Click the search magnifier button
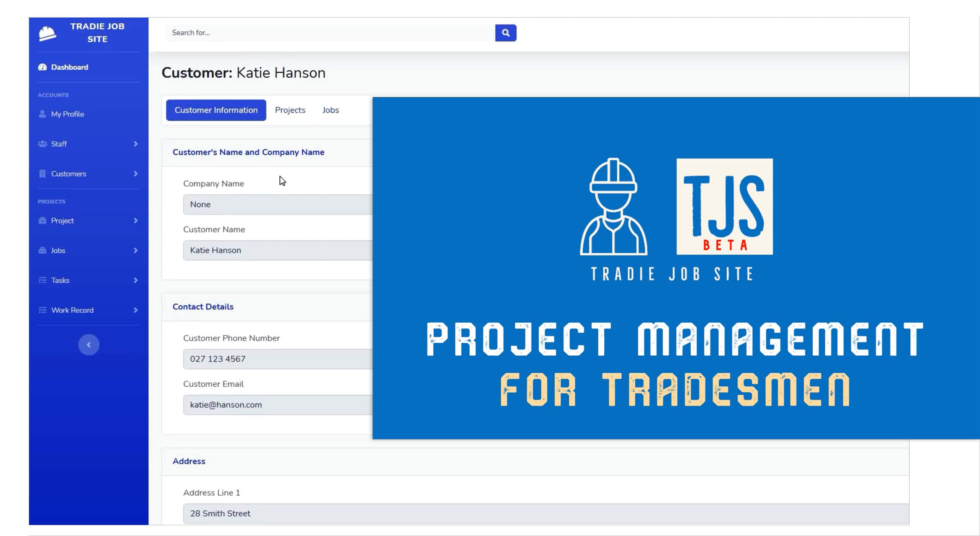The height and width of the screenshot is (536, 980). pos(506,32)
